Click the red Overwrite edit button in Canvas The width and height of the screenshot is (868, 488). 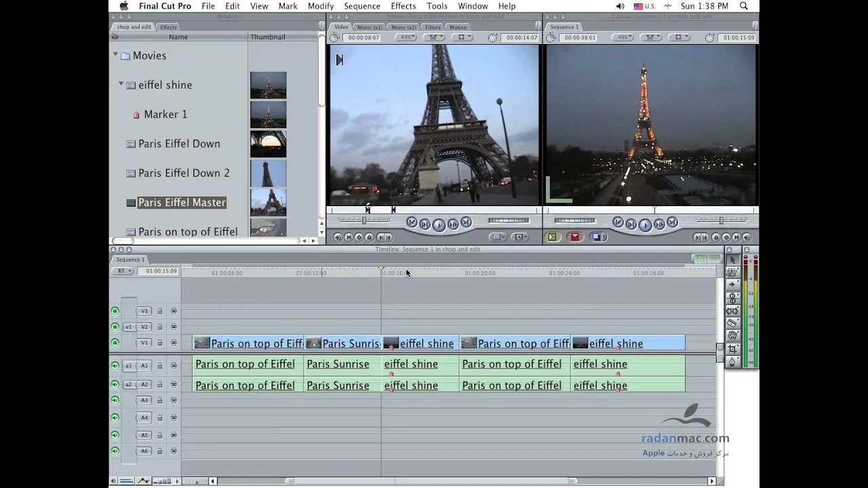tap(575, 237)
